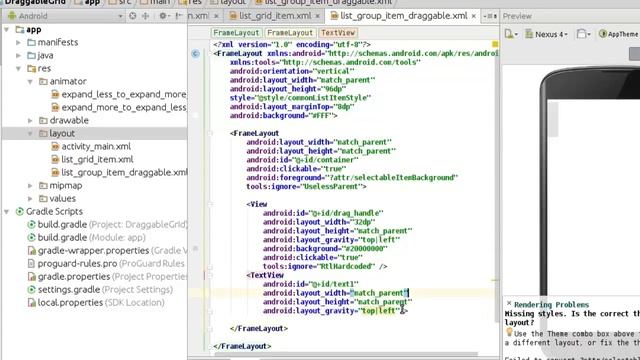
Task: Expand the values folder
Action: coord(30,198)
